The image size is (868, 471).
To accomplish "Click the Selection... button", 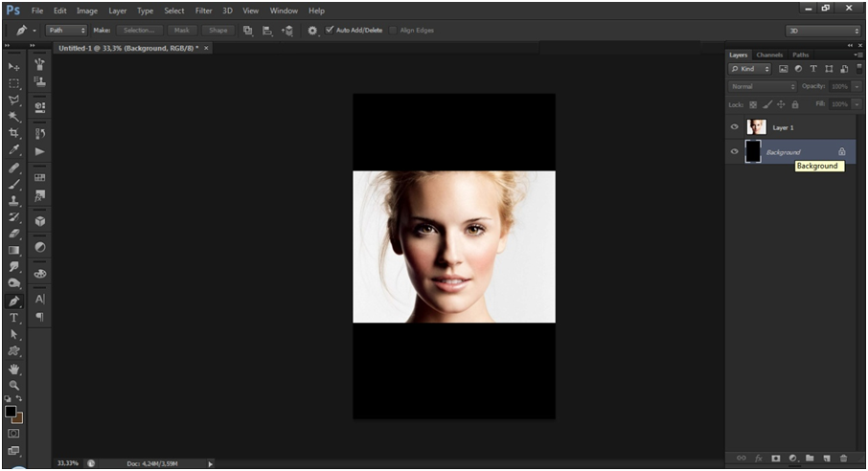I will click(x=140, y=31).
